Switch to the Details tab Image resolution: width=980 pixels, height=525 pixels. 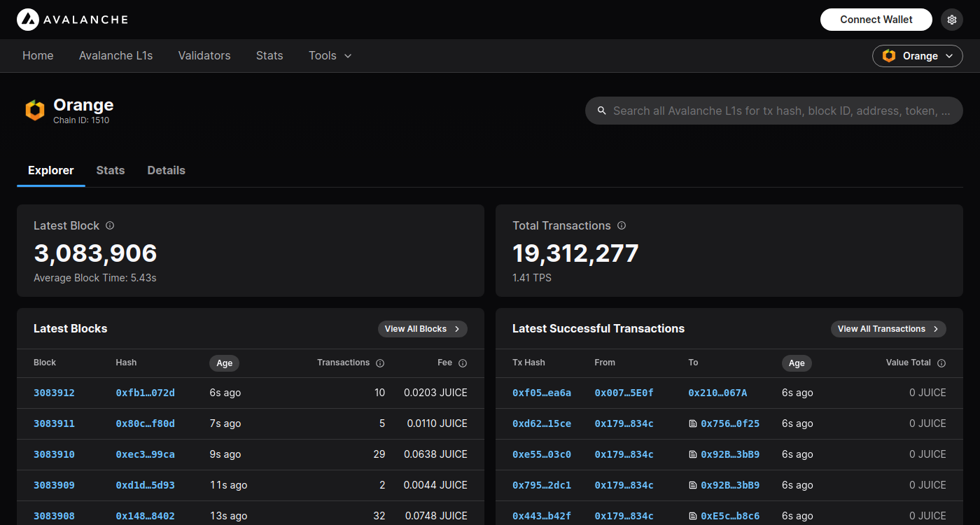click(166, 170)
